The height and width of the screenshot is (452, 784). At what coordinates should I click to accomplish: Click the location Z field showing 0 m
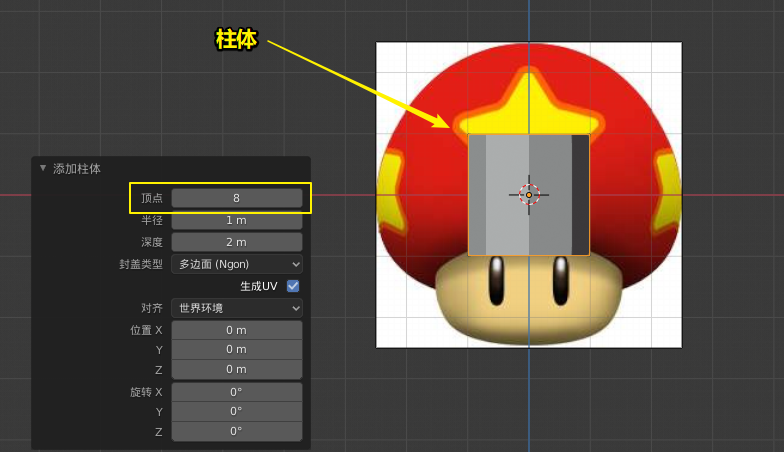236,370
